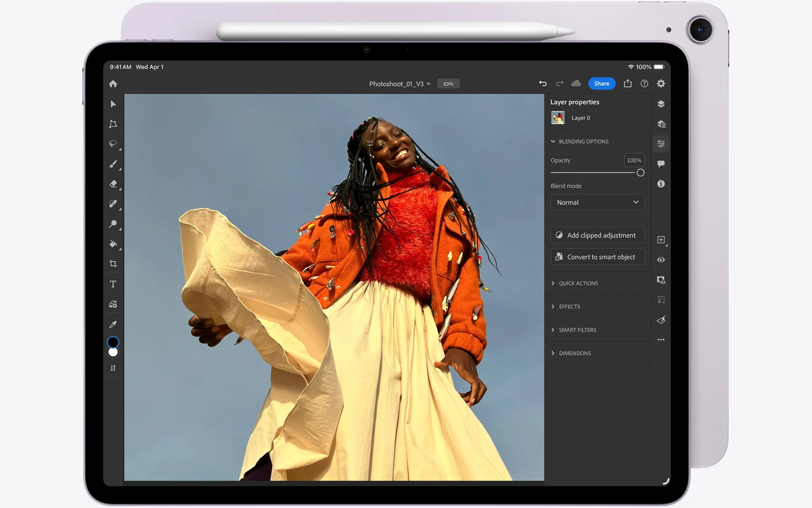Click the Opacity slider handle
812x508 pixels.
pyautogui.click(x=640, y=173)
